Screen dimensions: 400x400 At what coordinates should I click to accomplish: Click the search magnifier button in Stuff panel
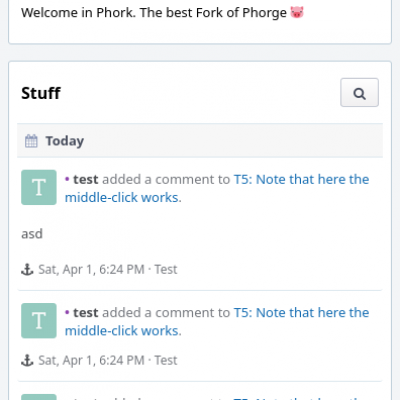(359, 92)
